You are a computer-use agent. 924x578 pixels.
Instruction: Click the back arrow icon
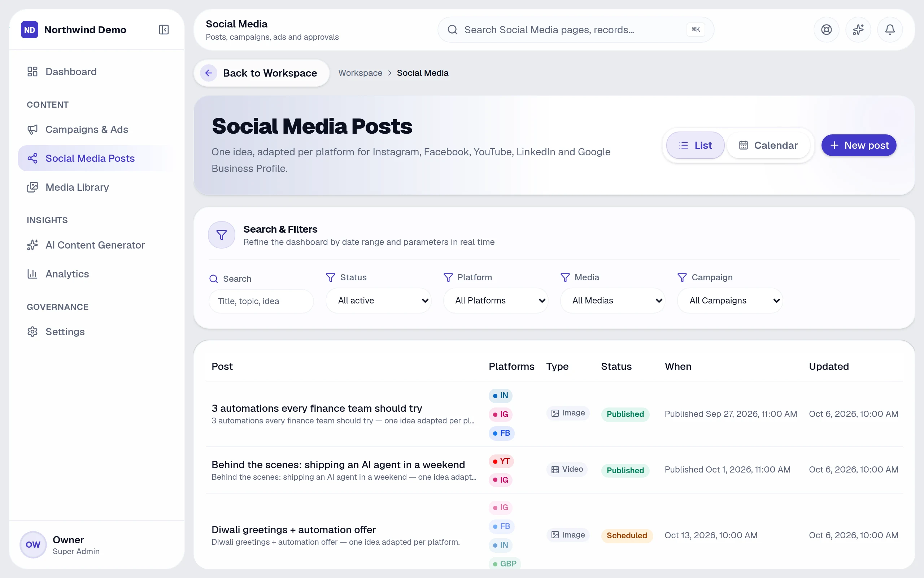[x=209, y=73]
